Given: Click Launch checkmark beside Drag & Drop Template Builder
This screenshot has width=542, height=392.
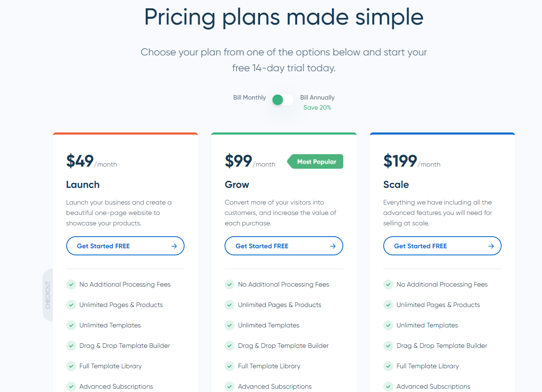Looking at the screenshot, I should pos(71,346).
